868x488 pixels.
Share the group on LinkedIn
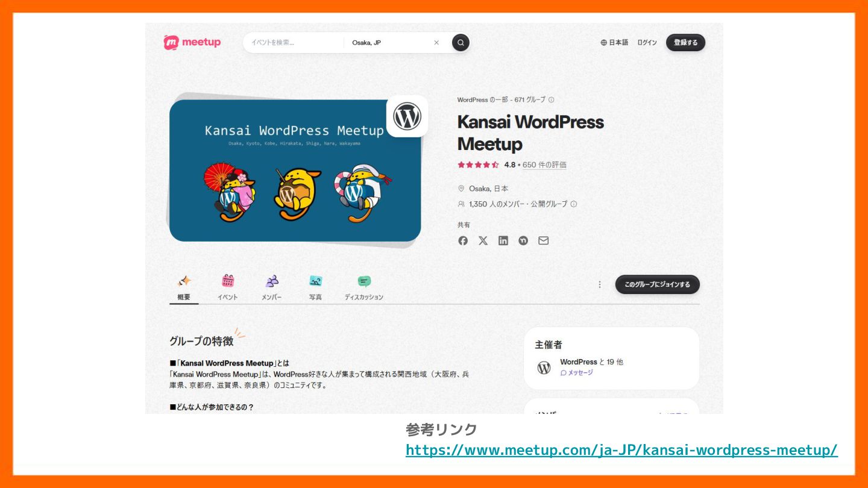[503, 240]
